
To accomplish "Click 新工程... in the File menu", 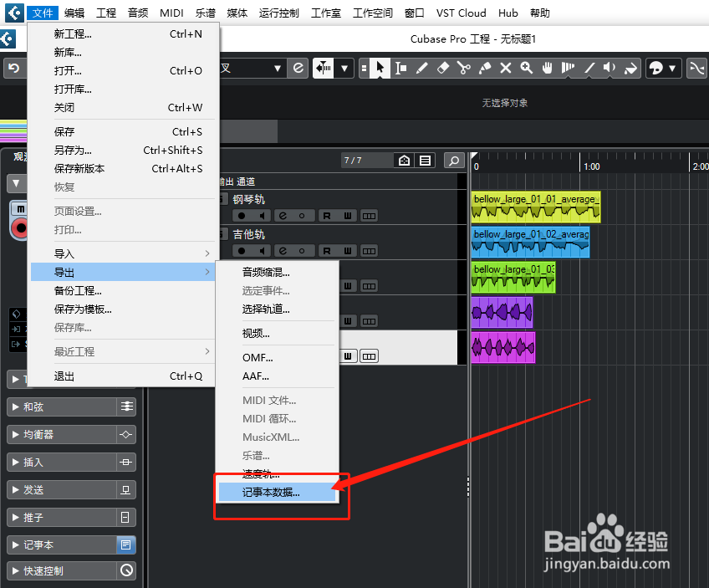I will [x=123, y=34].
